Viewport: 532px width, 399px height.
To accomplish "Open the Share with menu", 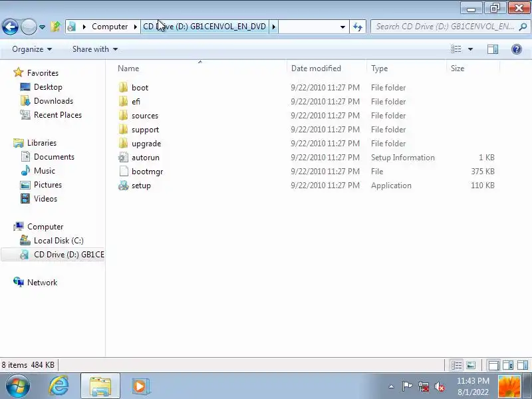I will click(x=95, y=49).
